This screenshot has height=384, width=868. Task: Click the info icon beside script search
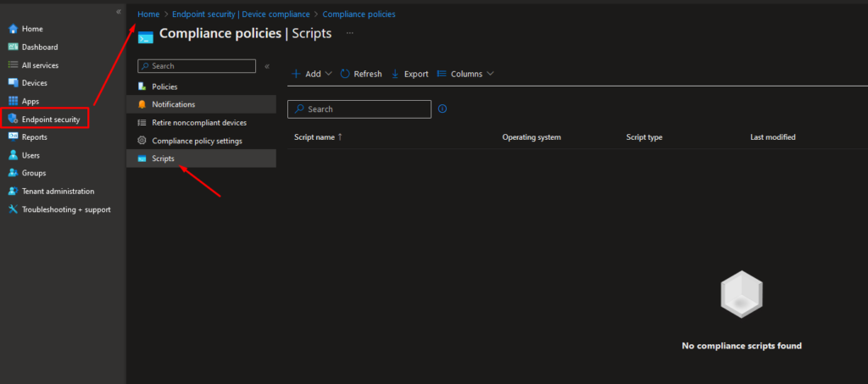[x=442, y=109]
